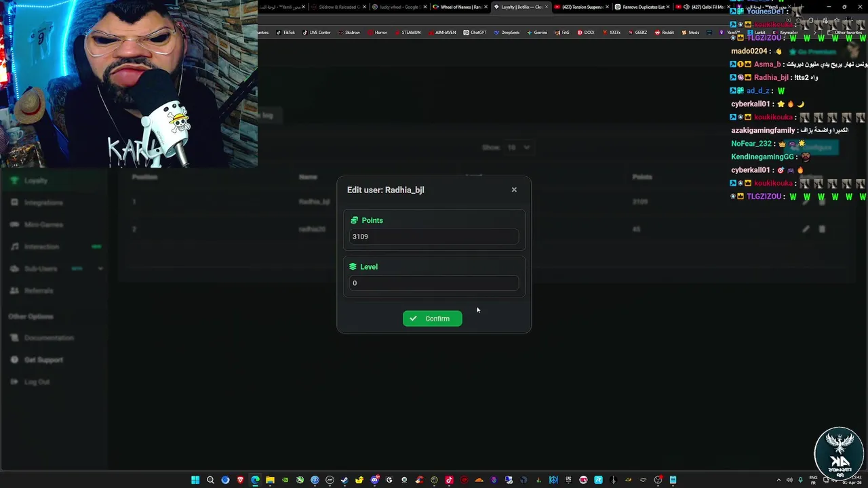Image resolution: width=868 pixels, height=488 pixels.
Task: Open Brave browser from taskbar
Action: [x=240, y=480]
